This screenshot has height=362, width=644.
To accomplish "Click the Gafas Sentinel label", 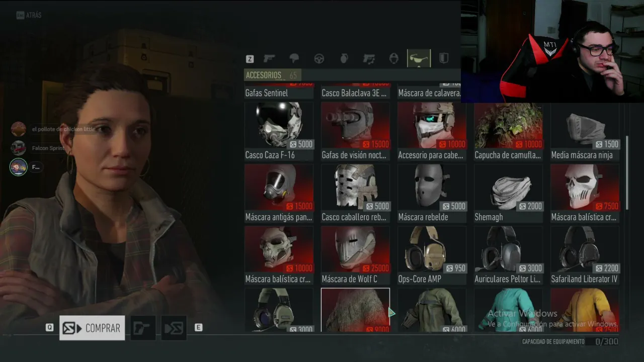I will point(267,93).
